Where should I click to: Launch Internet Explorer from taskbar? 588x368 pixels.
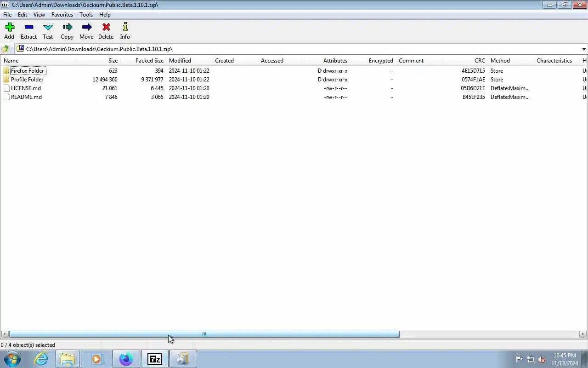(x=41, y=359)
